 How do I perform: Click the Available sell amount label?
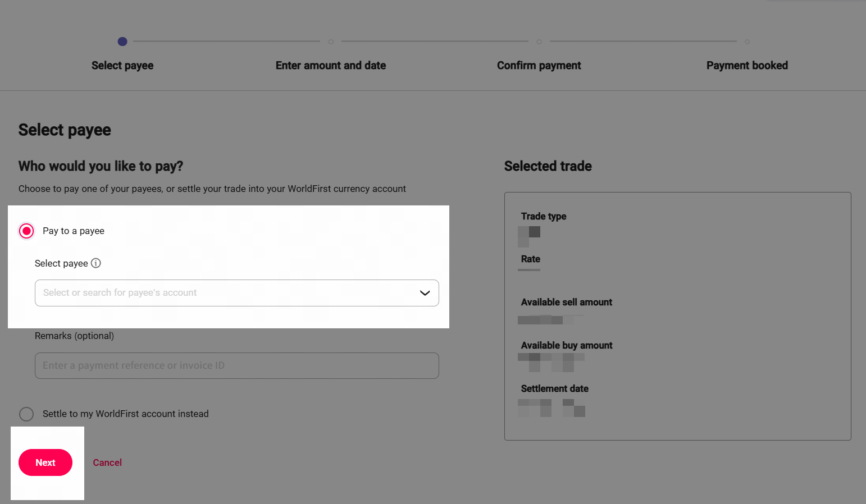coord(567,303)
